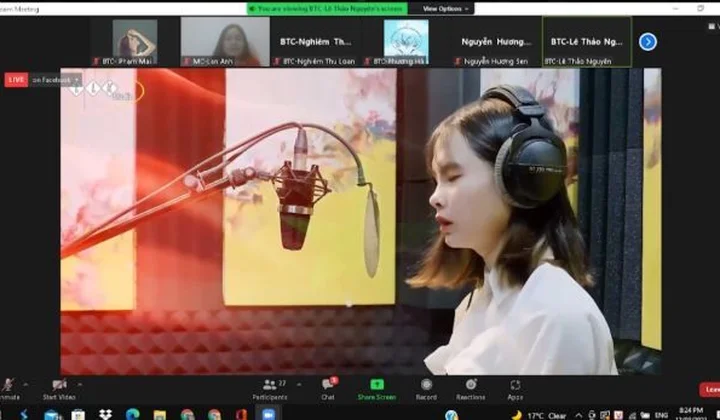Select BTC-Phạm Mai's video thumbnail
Viewport: 720px width, 420px height.
[135, 42]
